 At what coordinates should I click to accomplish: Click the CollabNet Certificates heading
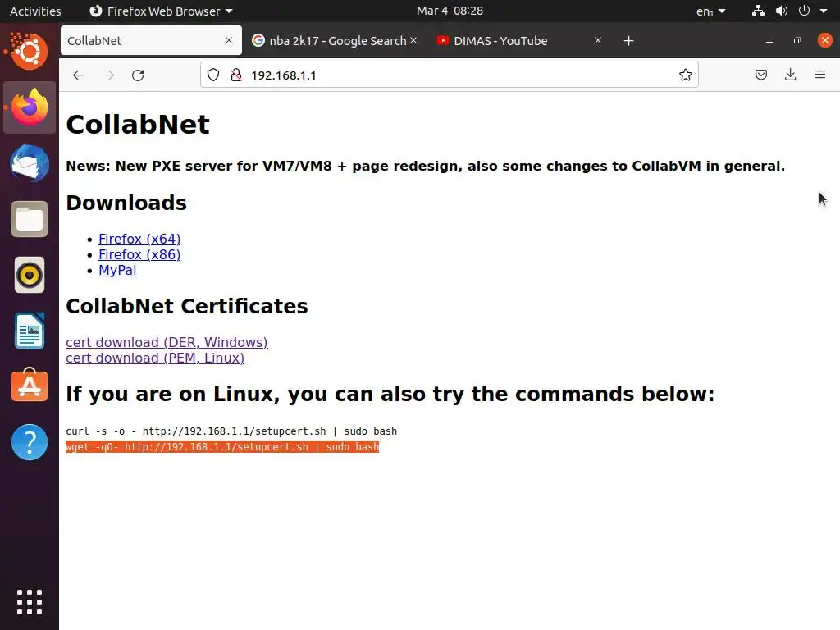(187, 307)
